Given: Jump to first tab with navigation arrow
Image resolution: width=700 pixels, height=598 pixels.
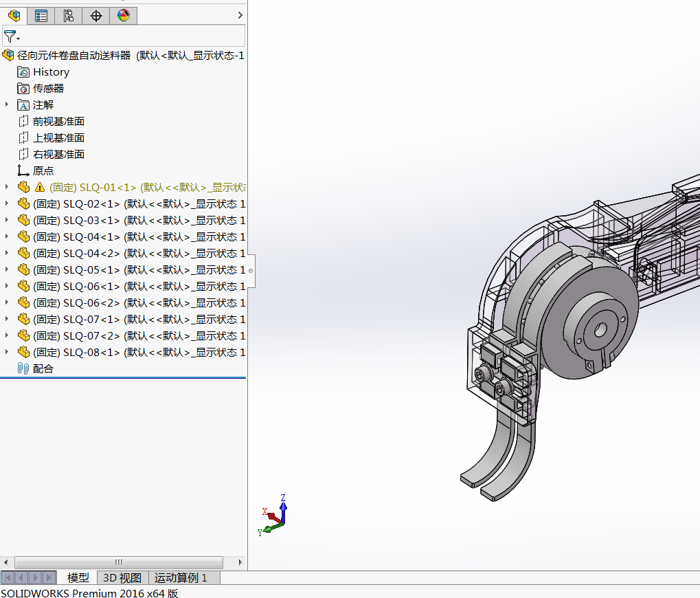Looking at the screenshot, I should point(8,578).
